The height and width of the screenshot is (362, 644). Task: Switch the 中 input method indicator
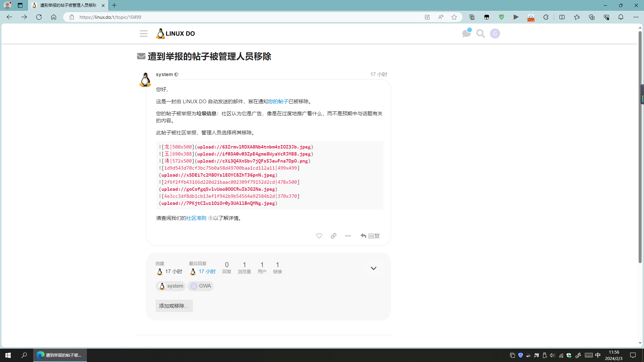coord(598,355)
